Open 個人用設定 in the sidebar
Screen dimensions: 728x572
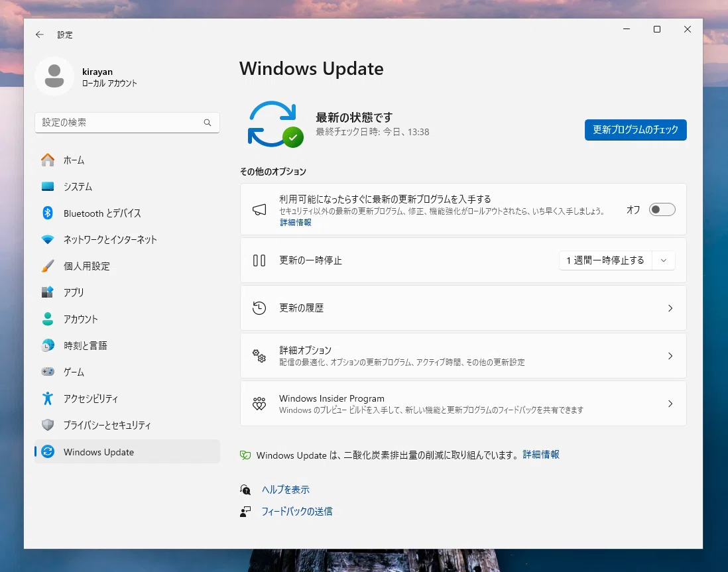point(127,266)
